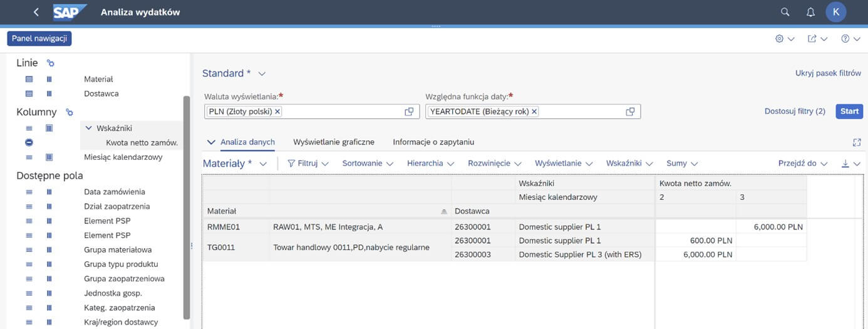Remove the PLN (Złoty polski) token
This screenshot has height=329, width=868.
277,112
